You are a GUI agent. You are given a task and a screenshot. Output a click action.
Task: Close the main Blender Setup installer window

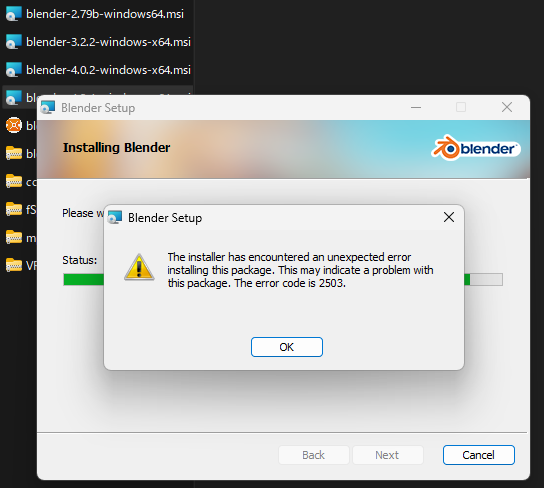[x=507, y=107]
